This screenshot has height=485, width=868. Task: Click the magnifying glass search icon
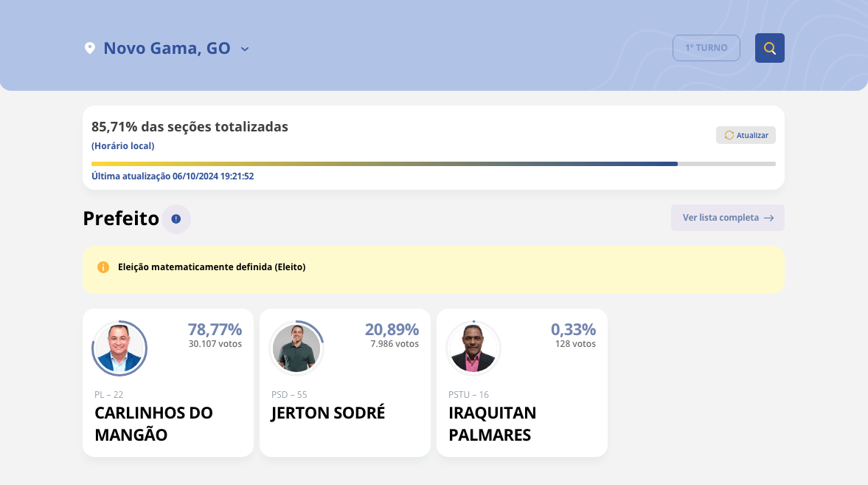coord(769,48)
